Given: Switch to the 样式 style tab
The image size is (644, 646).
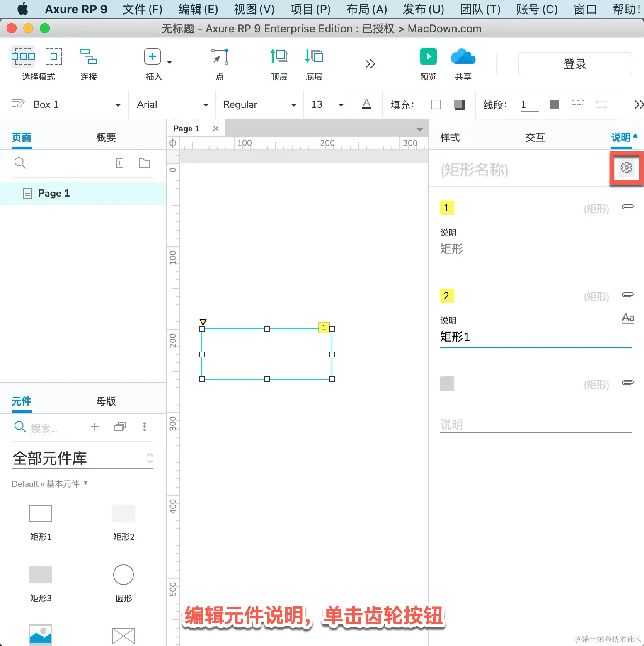Looking at the screenshot, I should (x=450, y=138).
